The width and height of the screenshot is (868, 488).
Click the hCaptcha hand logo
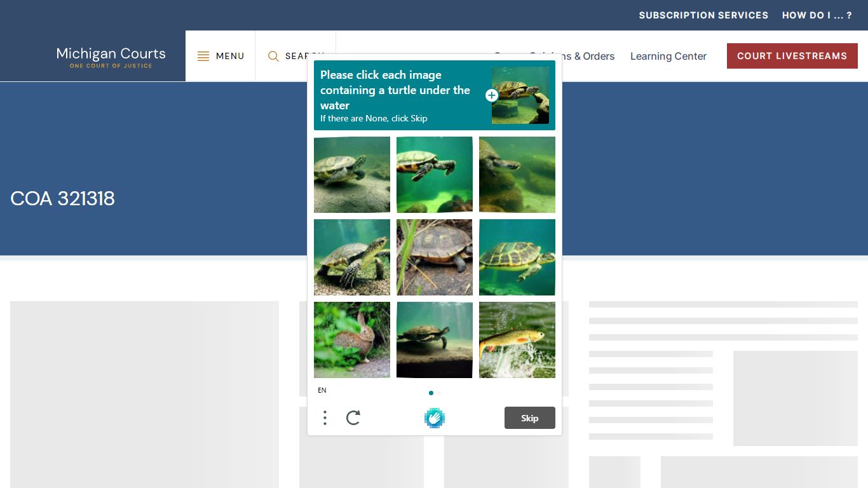point(435,417)
